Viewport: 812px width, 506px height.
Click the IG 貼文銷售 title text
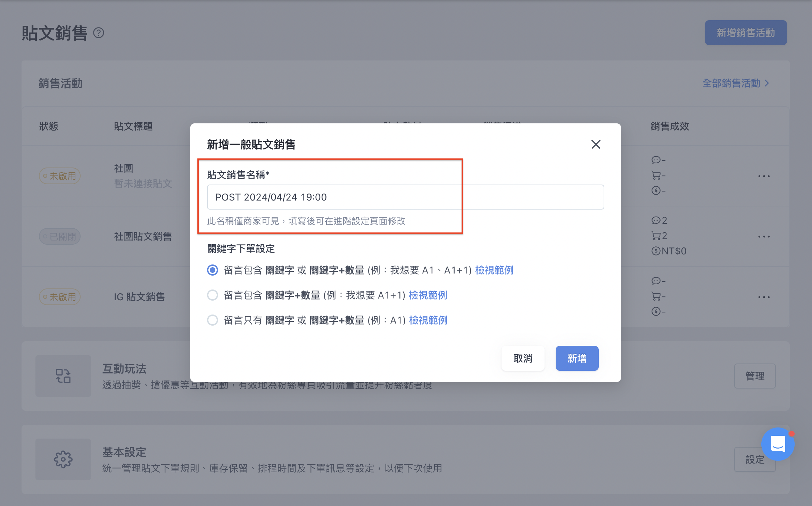coord(139,297)
